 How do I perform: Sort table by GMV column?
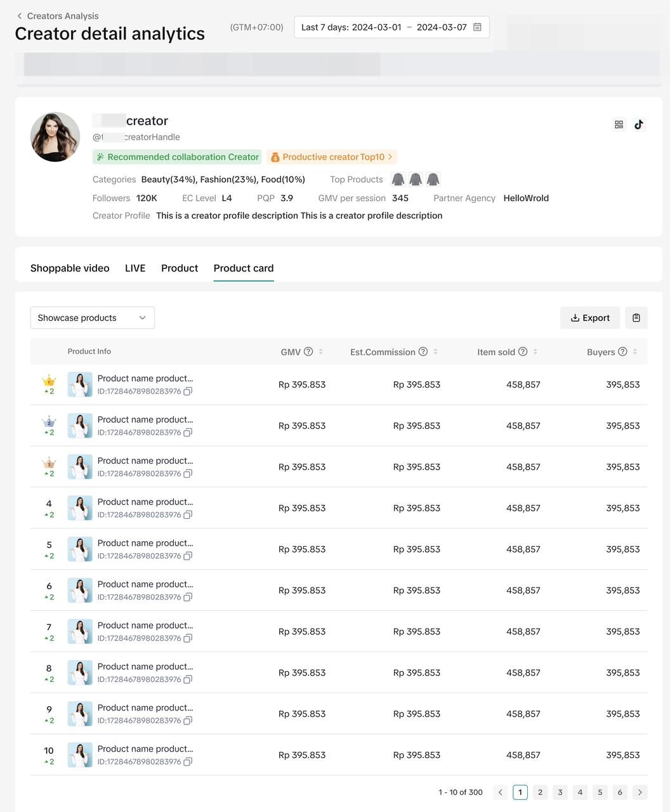click(x=321, y=352)
